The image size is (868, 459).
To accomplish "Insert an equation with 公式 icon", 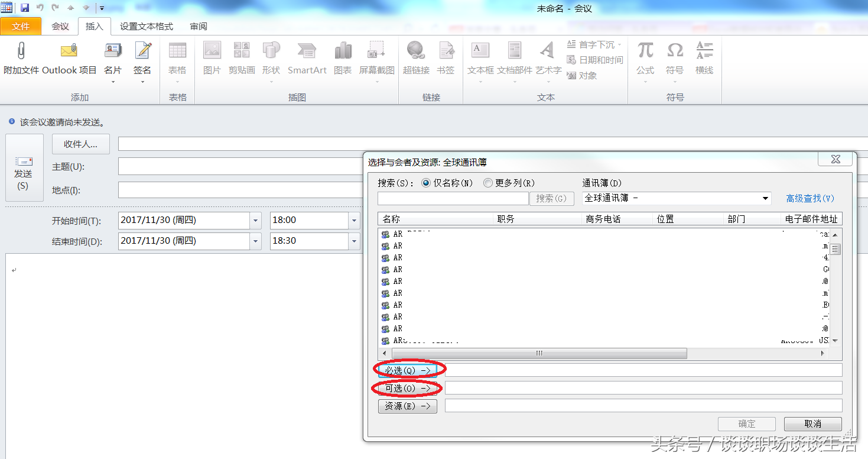I will tap(645, 51).
